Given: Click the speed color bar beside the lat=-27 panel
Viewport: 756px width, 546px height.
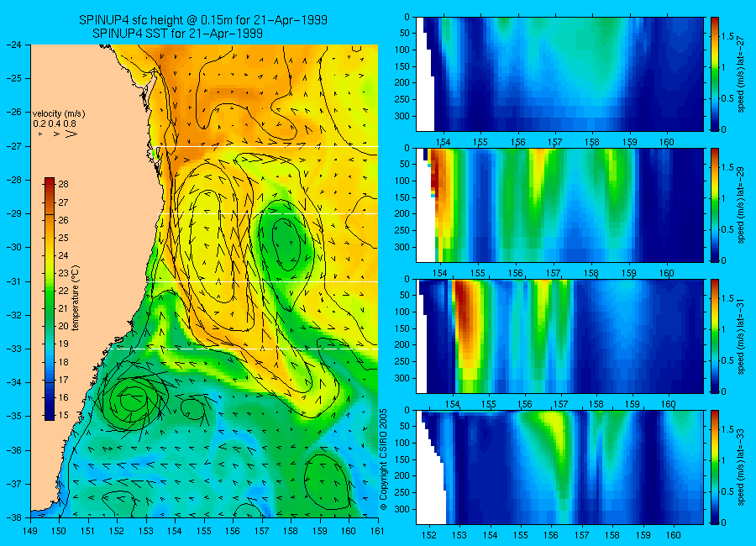Looking at the screenshot, I should coord(715,74).
